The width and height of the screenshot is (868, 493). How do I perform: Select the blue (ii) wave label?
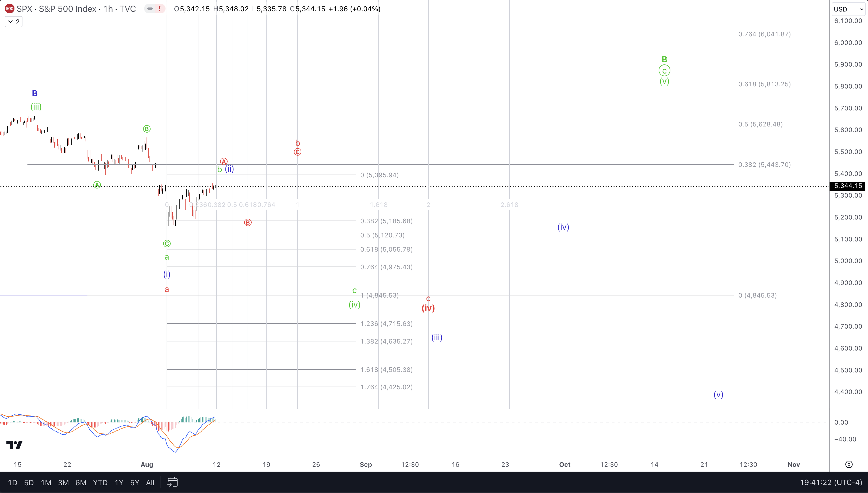click(230, 169)
